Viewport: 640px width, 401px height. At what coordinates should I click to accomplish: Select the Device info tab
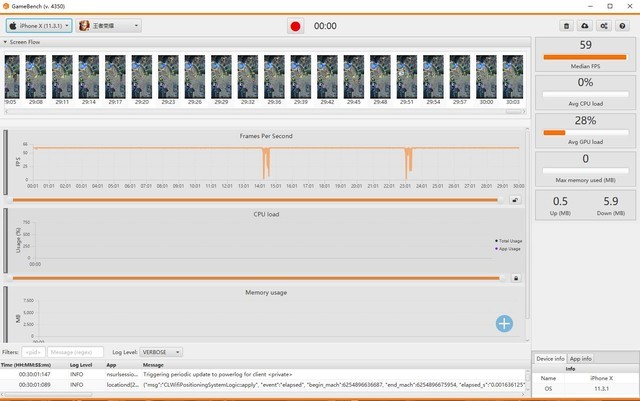550,358
